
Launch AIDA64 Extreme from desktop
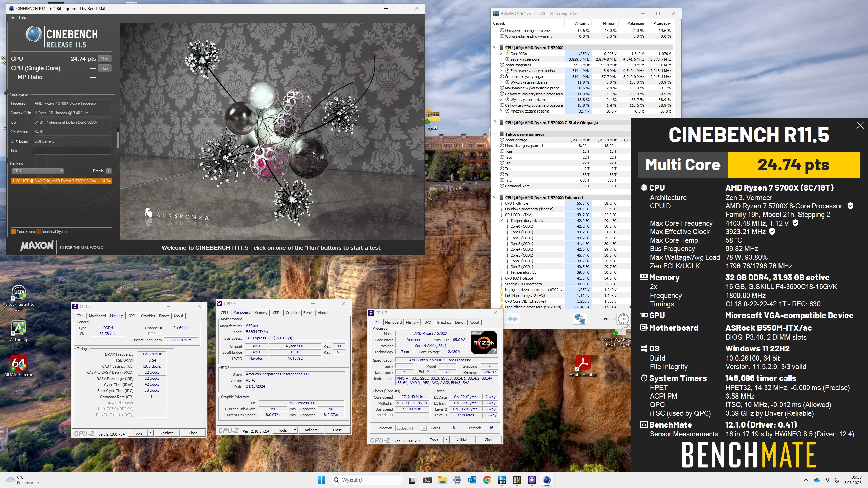[19, 366]
